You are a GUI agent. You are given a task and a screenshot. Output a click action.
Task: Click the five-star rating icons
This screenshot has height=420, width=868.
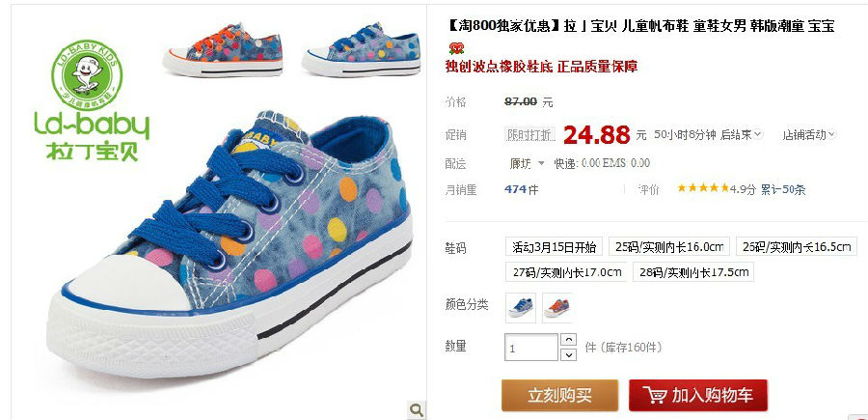click(x=702, y=188)
